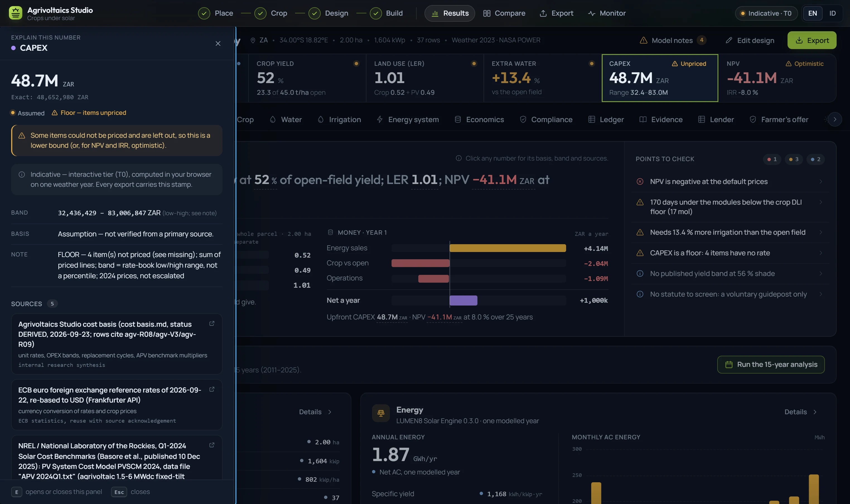Select the Place step checkmark
The width and height of the screenshot is (850, 504).
pyautogui.click(x=204, y=13)
